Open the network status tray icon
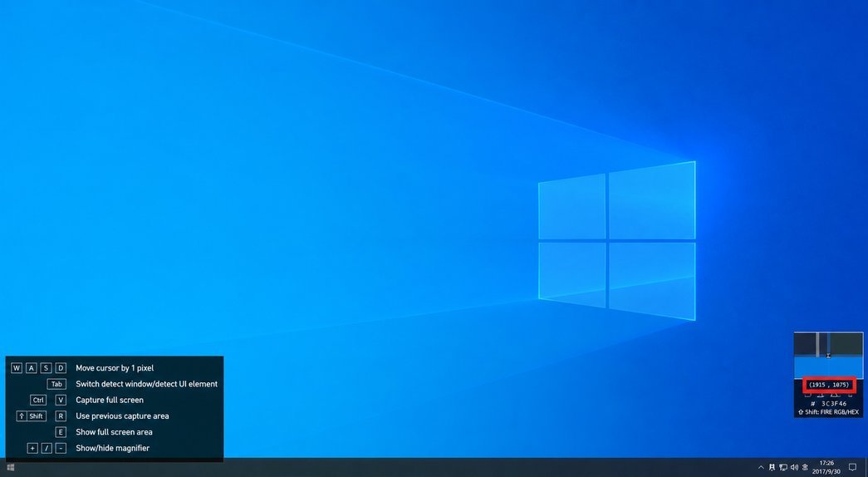The width and height of the screenshot is (868, 477). (x=783, y=468)
